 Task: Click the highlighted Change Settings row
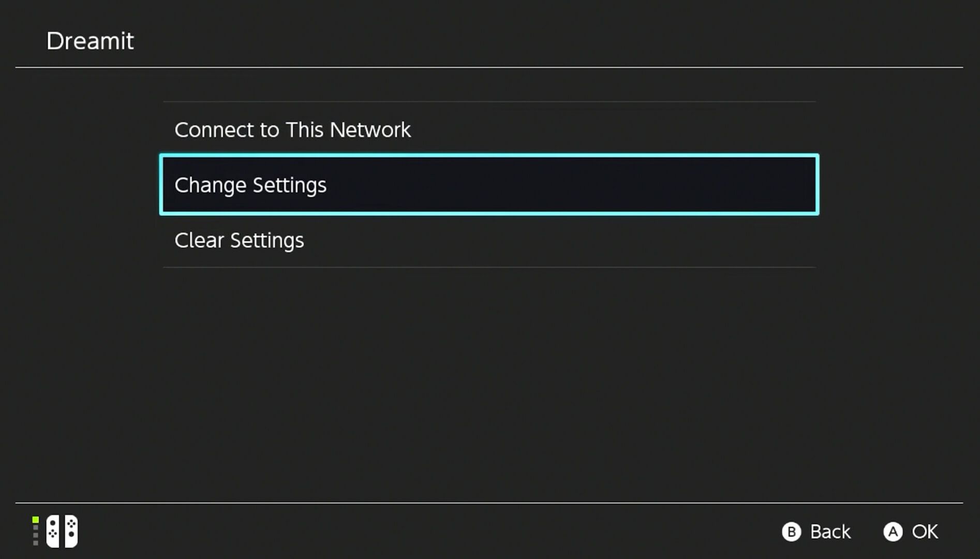pos(489,185)
